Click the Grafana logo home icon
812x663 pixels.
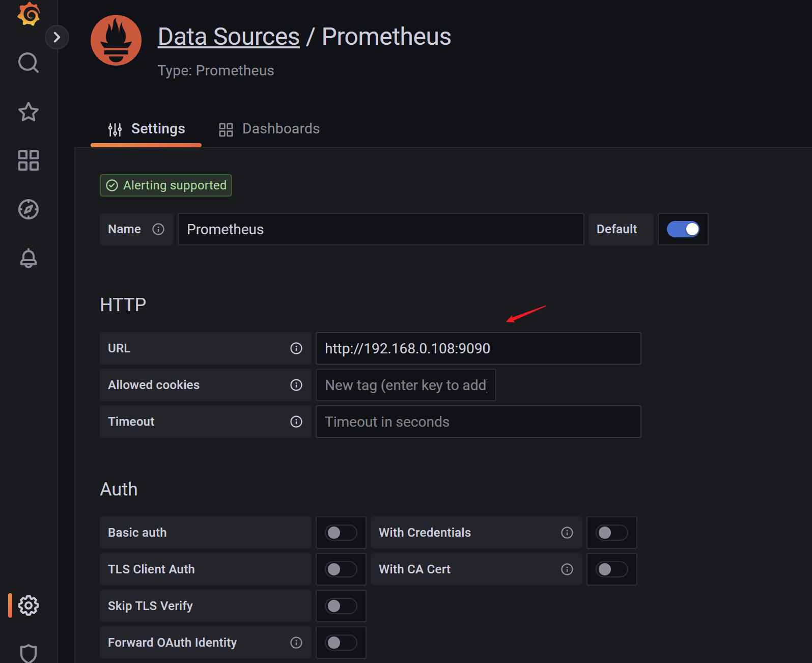(29, 13)
